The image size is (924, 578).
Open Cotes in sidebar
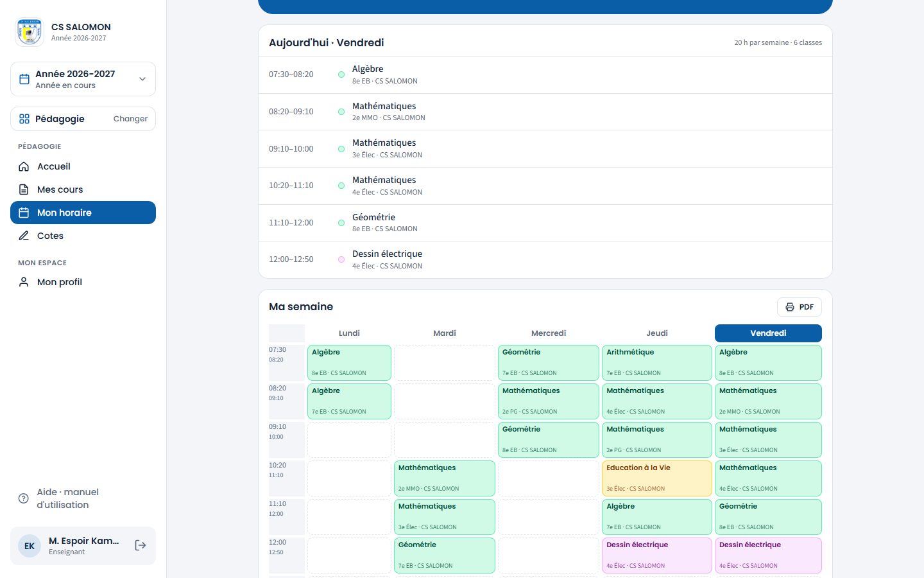83,236
